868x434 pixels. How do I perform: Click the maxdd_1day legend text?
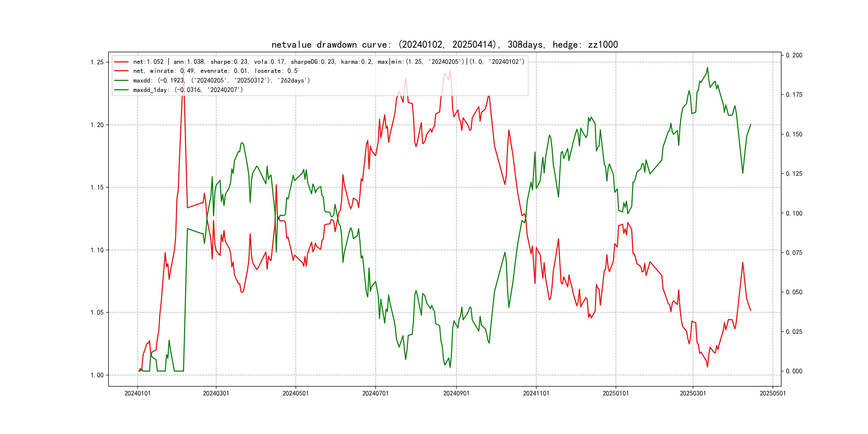[x=188, y=90]
